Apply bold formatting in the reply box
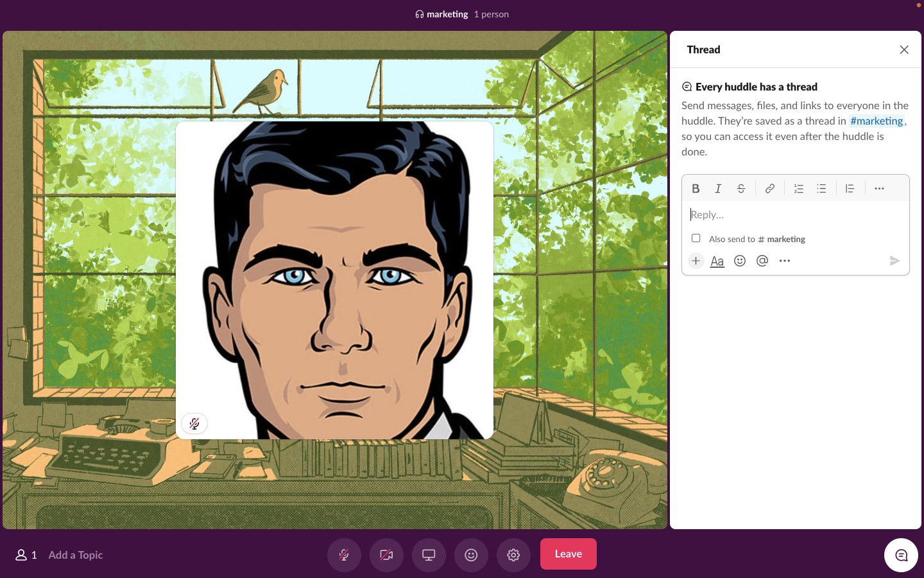This screenshot has height=578, width=924. point(696,188)
